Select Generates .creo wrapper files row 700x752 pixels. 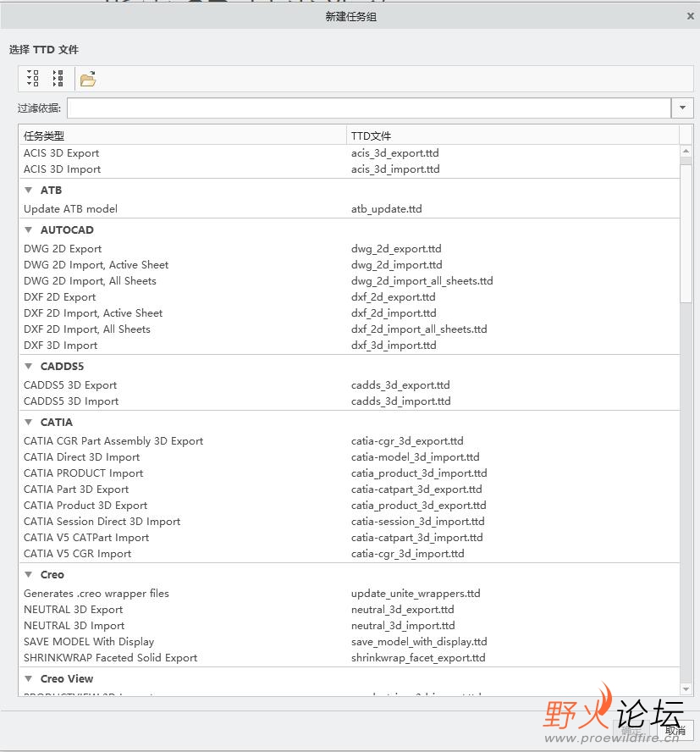coord(349,594)
